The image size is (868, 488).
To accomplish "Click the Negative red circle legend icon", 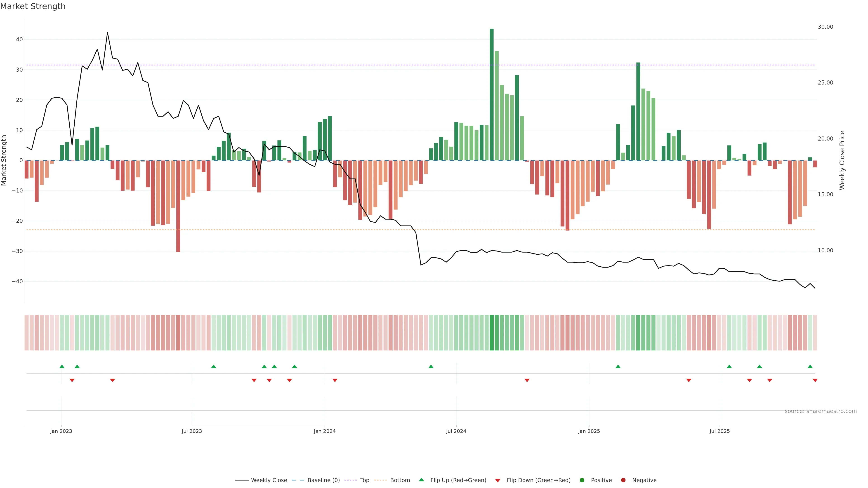I will tap(623, 480).
